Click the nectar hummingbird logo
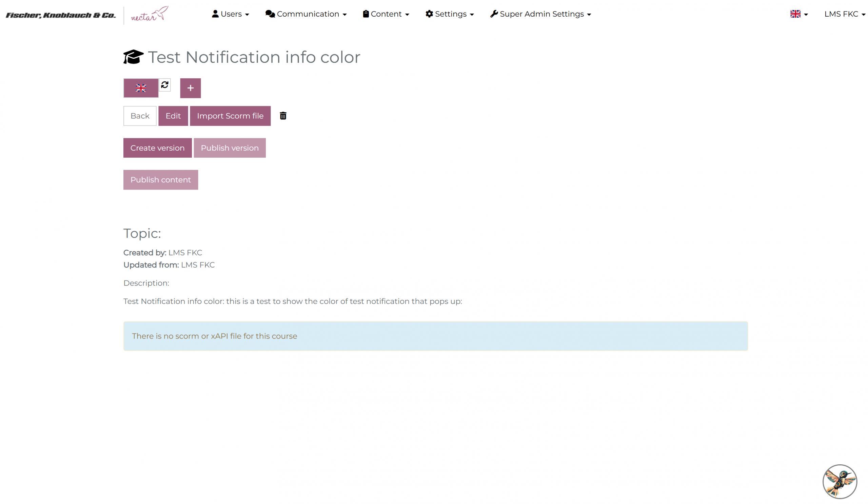868x504 pixels. pyautogui.click(x=150, y=14)
